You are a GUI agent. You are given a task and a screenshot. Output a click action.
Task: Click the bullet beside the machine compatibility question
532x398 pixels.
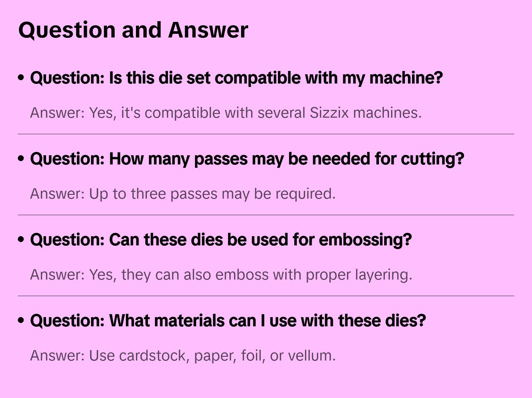tap(21, 78)
